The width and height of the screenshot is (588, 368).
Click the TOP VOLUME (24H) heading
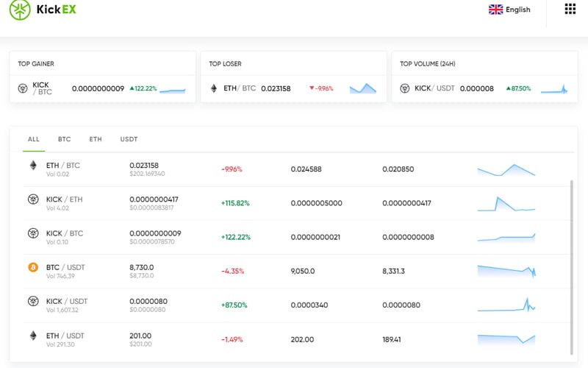428,64
